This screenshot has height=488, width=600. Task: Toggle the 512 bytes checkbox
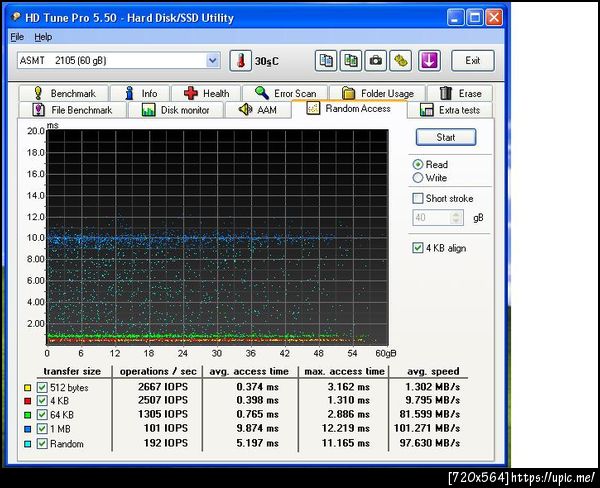coord(42,387)
